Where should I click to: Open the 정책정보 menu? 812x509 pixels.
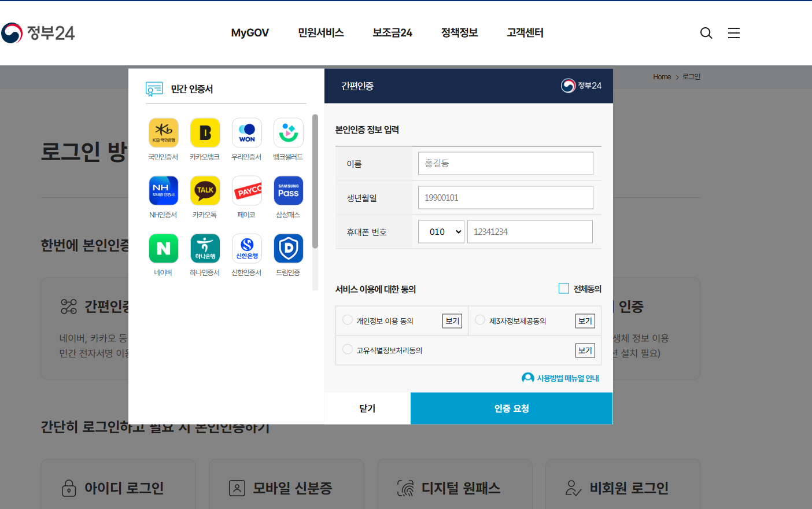[x=460, y=33]
